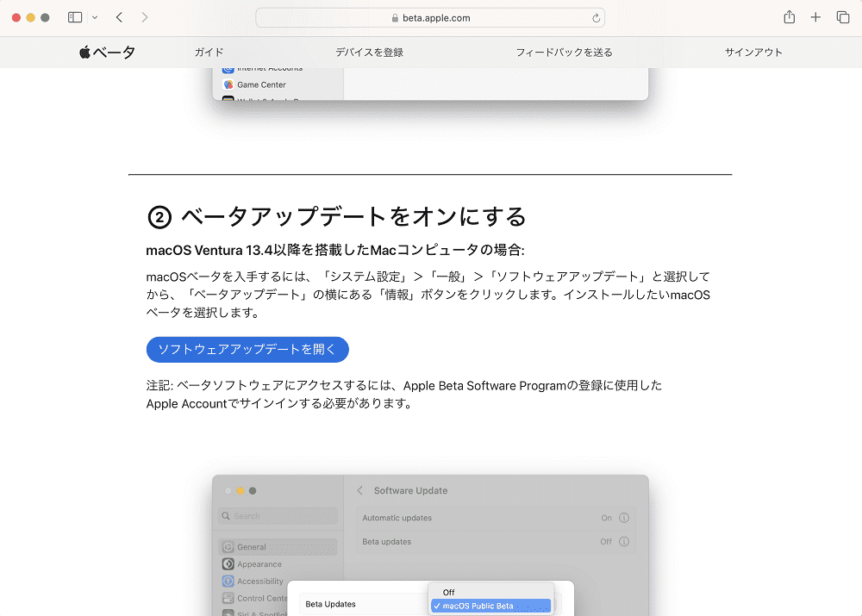Open the ガイド menu item
Viewport: 862px width, 616px height.
(x=209, y=53)
